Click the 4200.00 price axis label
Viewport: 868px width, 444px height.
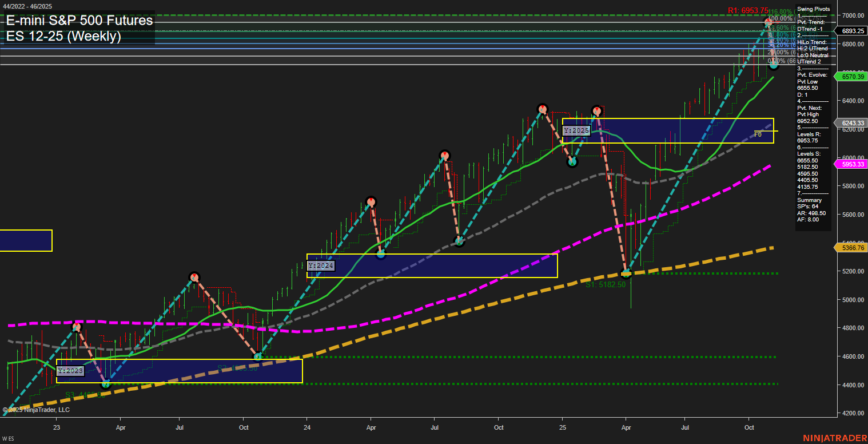[x=853, y=413]
